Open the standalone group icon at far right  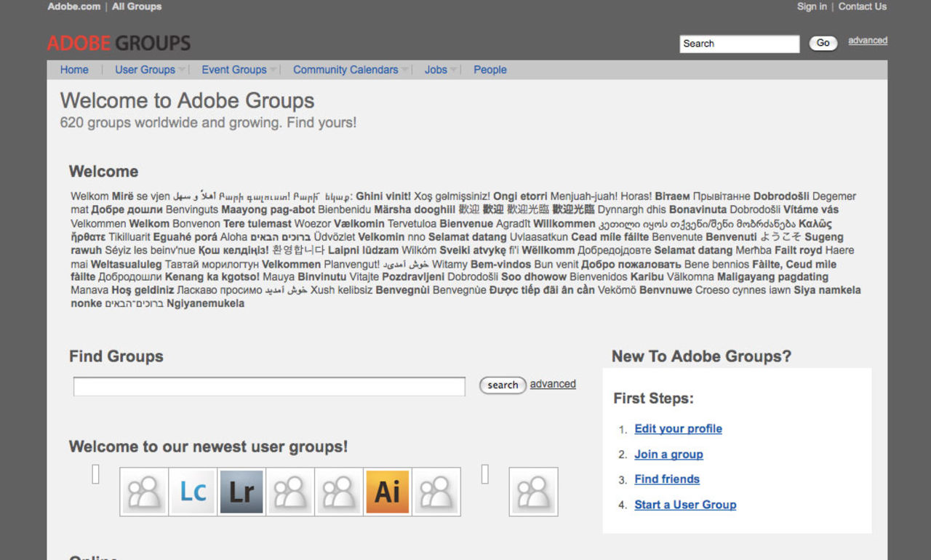[534, 492]
